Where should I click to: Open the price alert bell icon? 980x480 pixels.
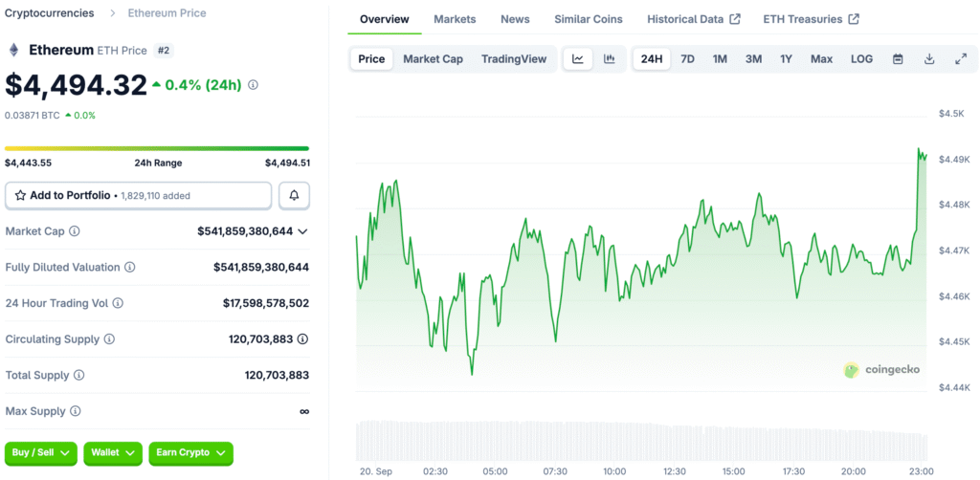294,195
